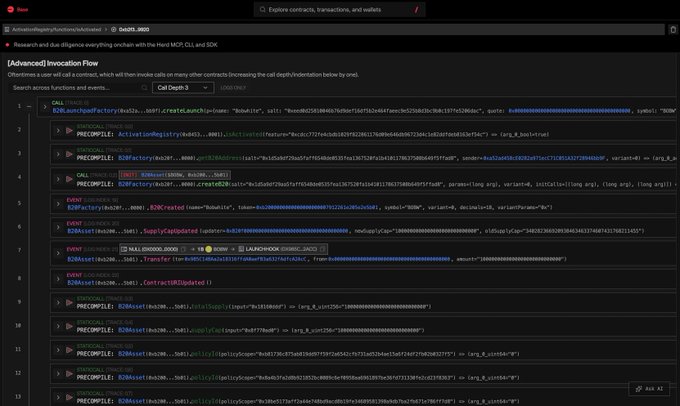Click the getB20Address function name
680x406 pixels.
pyautogui.click(x=220, y=158)
